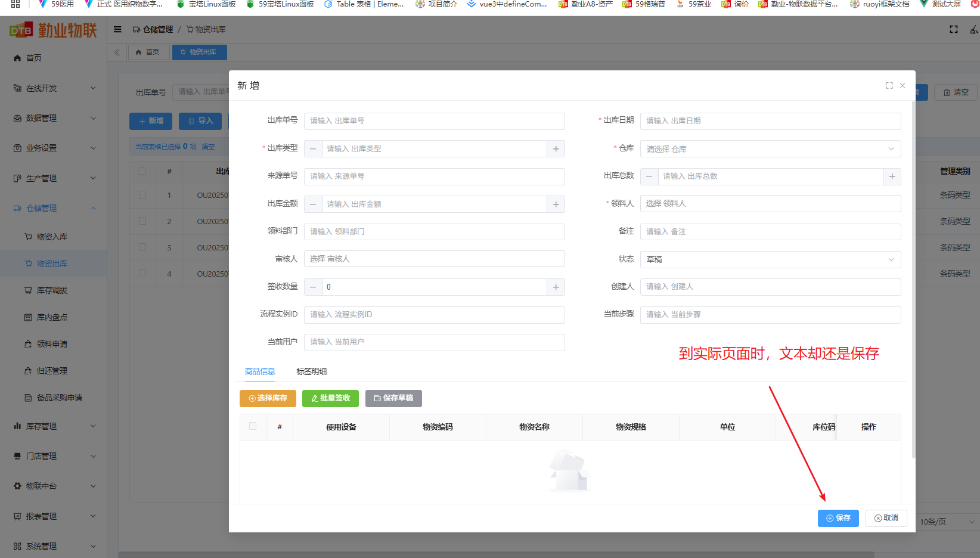Collapse 仓储管理 sidebar menu
This screenshot has width=980, height=558.
[53, 208]
